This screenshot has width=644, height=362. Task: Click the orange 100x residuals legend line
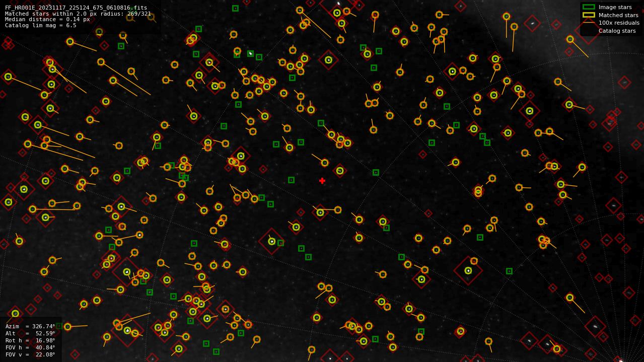[x=589, y=23]
